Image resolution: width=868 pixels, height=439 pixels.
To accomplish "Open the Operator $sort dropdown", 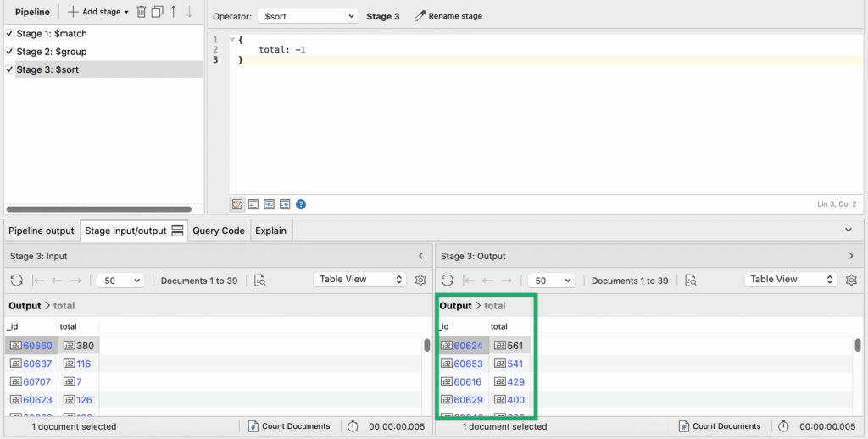I will 307,16.
